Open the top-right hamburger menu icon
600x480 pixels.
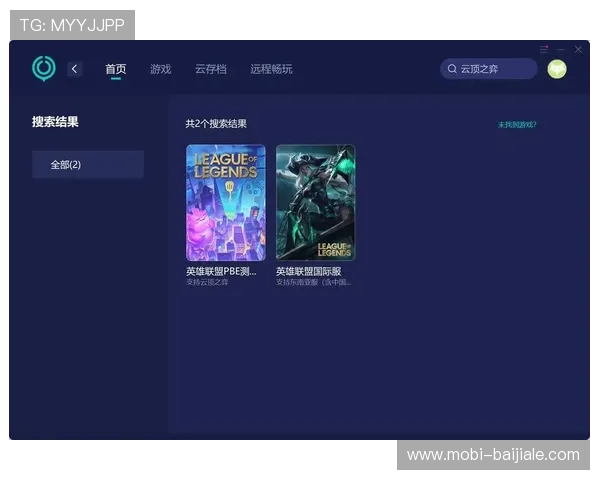[x=544, y=49]
